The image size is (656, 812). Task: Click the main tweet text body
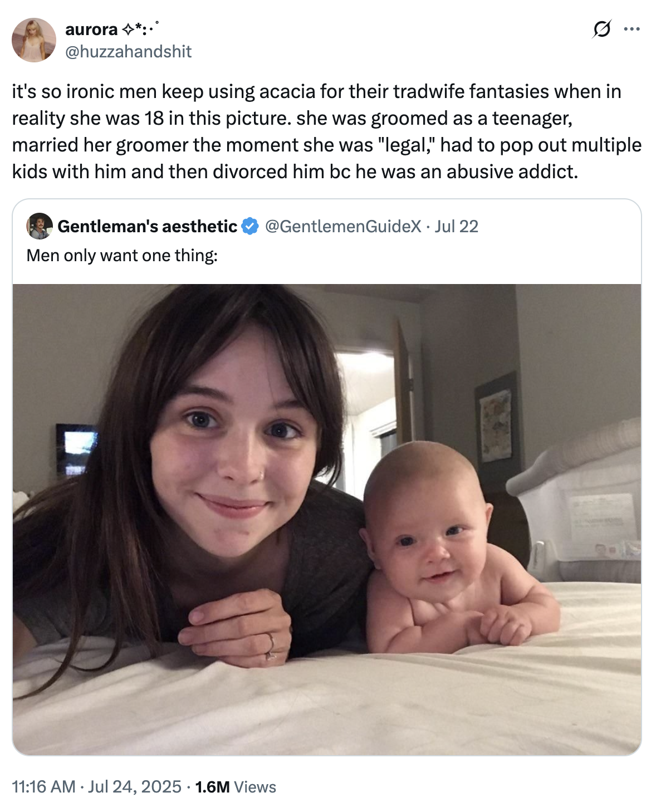[x=326, y=131]
